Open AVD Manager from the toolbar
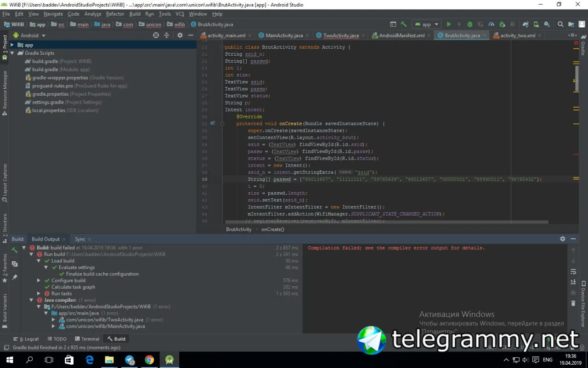 click(536, 24)
